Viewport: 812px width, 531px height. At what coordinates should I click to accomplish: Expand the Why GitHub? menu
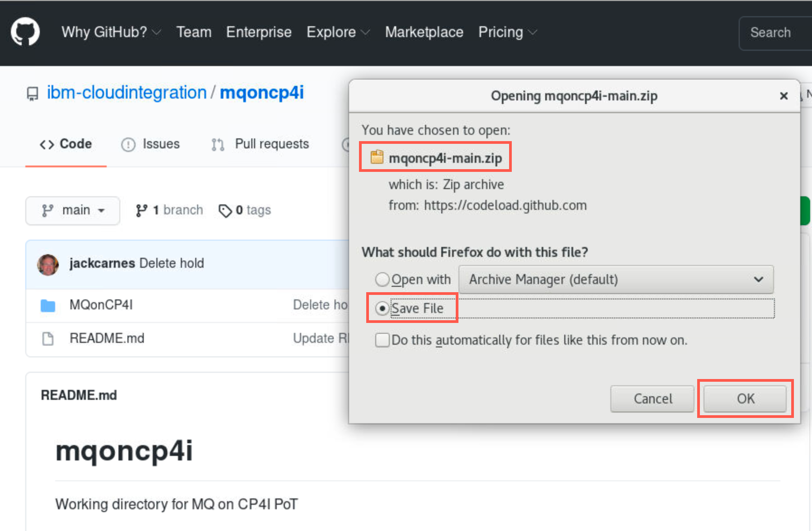click(111, 32)
